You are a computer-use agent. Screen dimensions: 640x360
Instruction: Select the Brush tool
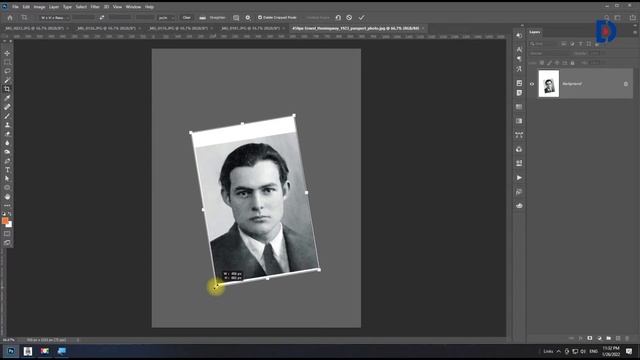pos(7,116)
